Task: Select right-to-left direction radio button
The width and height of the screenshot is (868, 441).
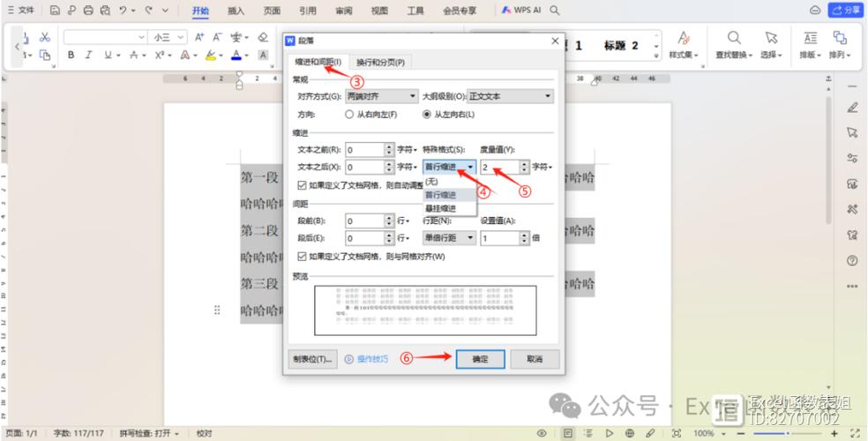Action: pyautogui.click(x=348, y=115)
